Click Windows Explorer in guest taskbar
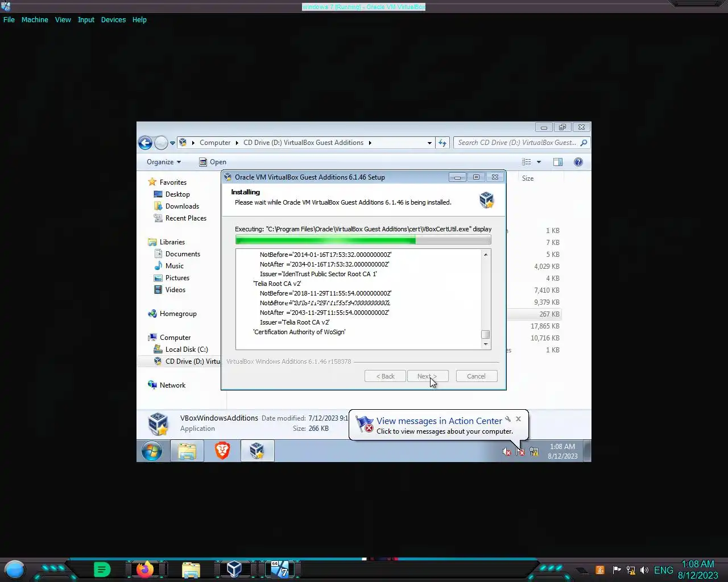 187,451
